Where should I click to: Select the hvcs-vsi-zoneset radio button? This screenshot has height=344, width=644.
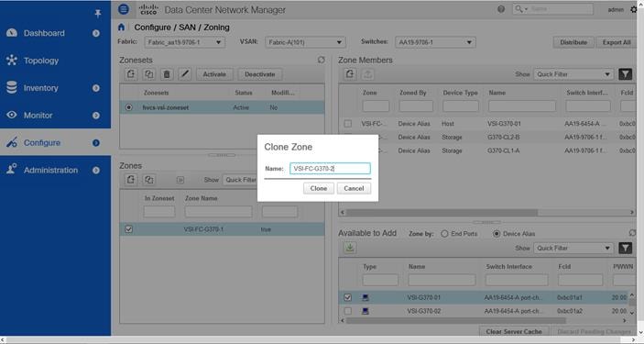coord(129,107)
